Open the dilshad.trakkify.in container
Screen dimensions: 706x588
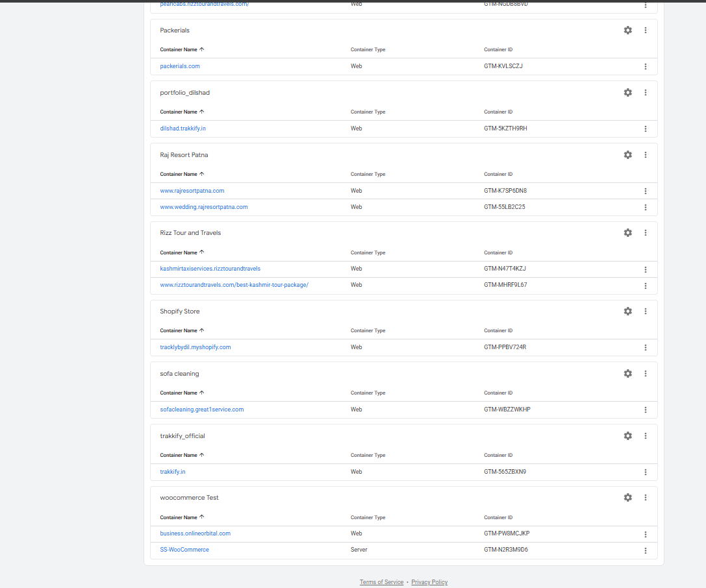click(x=183, y=129)
